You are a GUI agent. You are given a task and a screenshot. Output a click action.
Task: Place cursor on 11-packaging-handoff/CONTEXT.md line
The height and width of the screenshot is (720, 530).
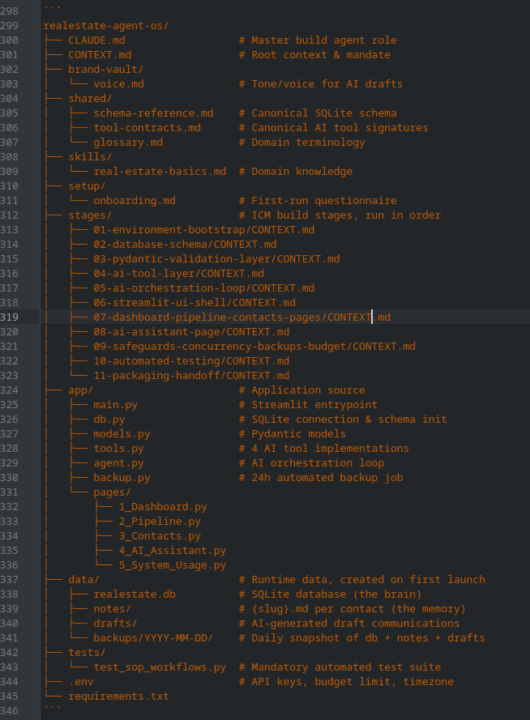[x=192, y=376]
